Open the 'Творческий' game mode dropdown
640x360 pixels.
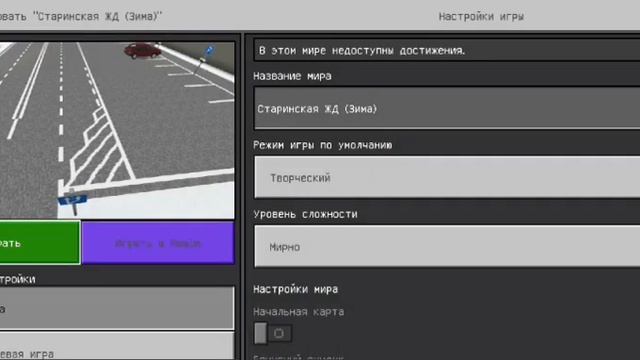point(447,178)
